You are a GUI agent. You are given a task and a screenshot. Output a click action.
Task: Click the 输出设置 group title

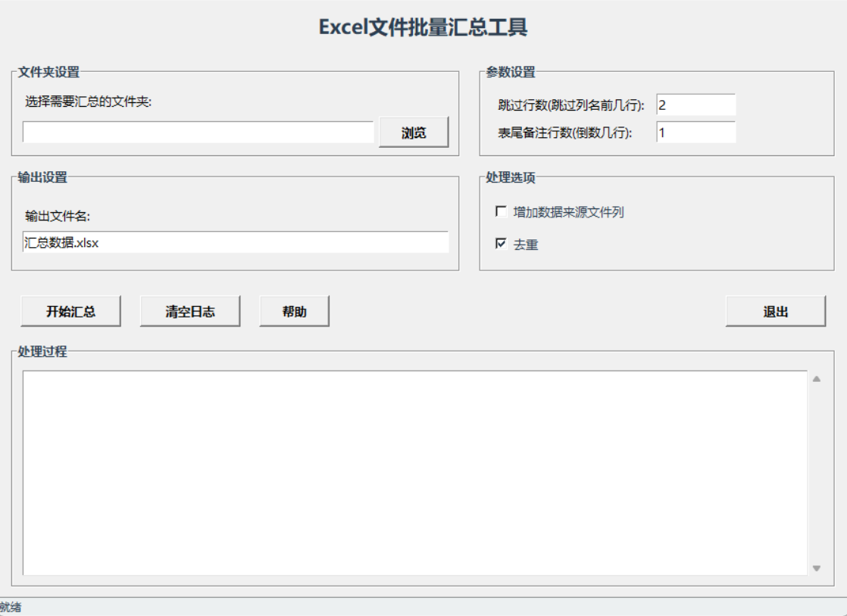(42, 177)
